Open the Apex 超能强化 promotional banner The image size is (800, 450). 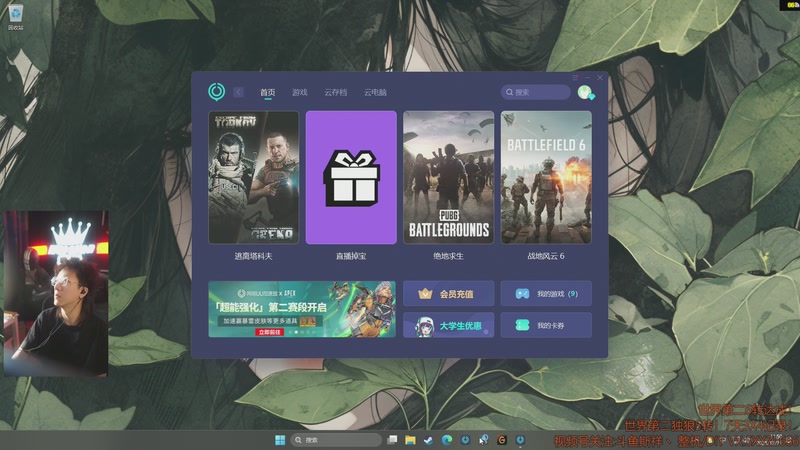[x=302, y=309]
